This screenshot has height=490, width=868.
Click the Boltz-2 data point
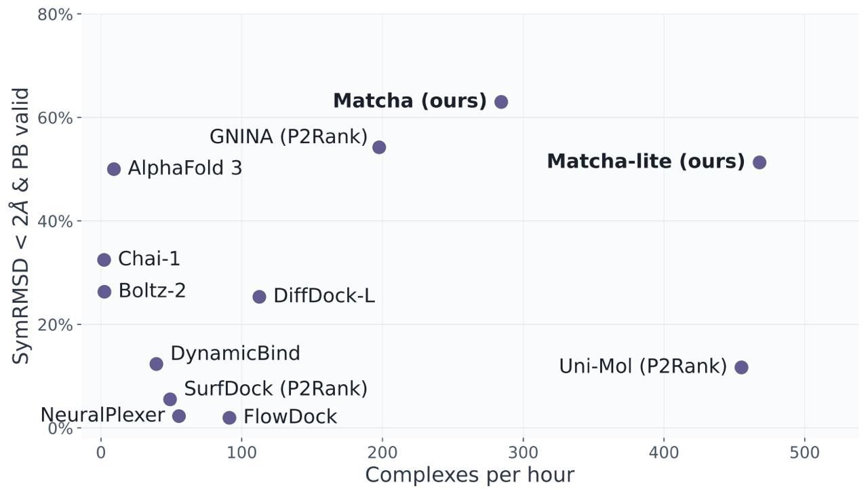[x=104, y=292]
